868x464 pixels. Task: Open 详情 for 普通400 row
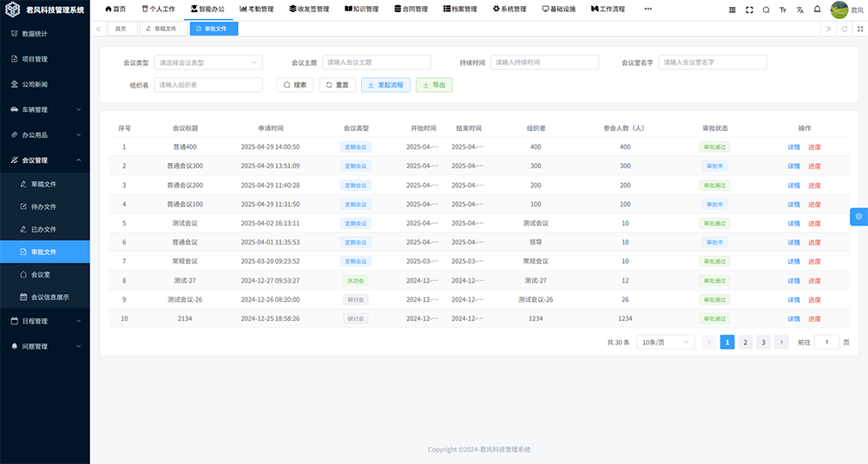(794, 147)
